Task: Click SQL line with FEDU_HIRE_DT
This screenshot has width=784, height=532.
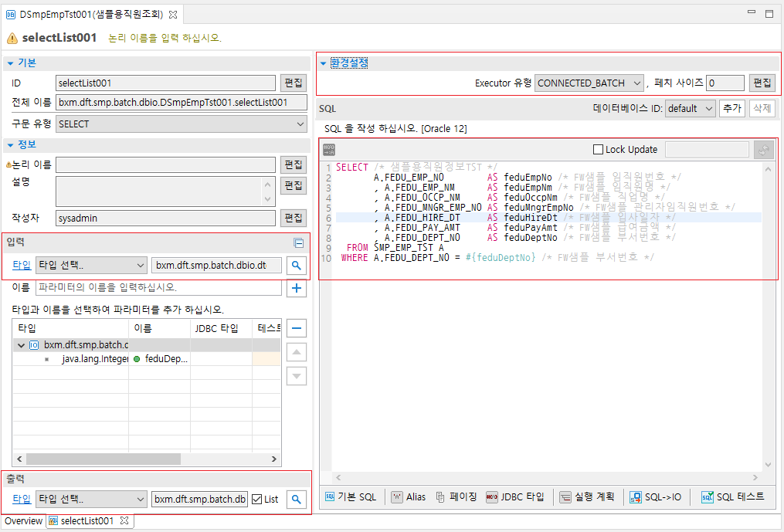Action: point(548,218)
